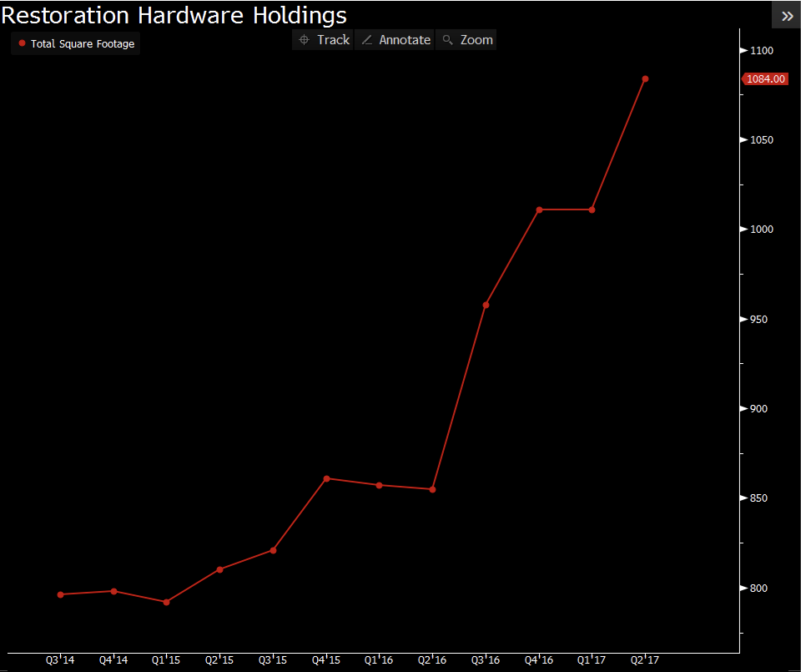
Task: Click the 1100 y-axis label
Action: coord(762,51)
